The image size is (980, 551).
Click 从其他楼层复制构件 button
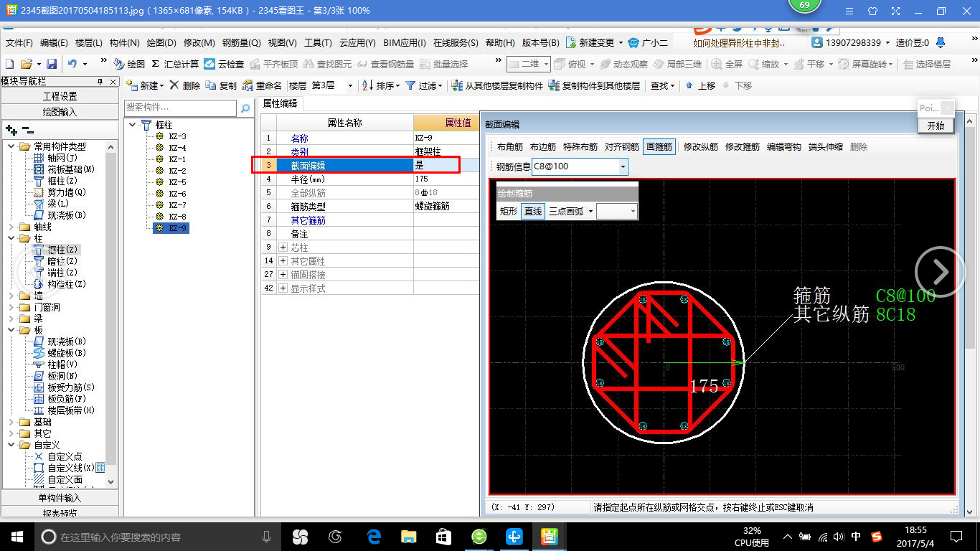[x=498, y=85]
